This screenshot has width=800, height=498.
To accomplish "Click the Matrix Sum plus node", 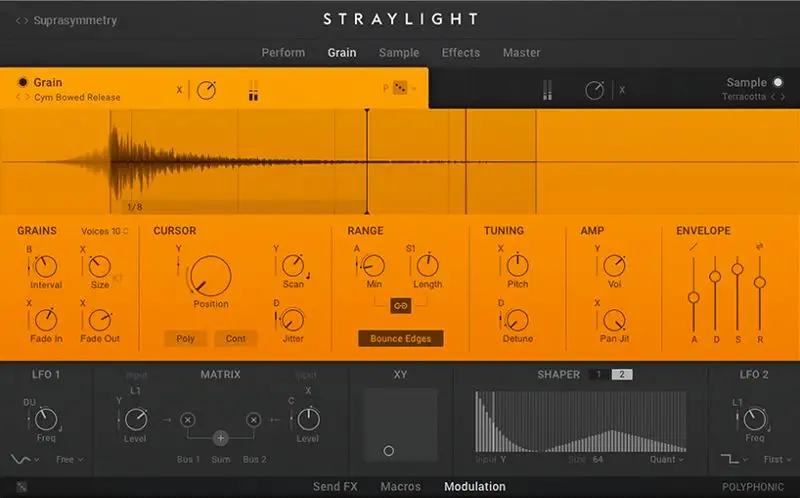I will 220,438.
